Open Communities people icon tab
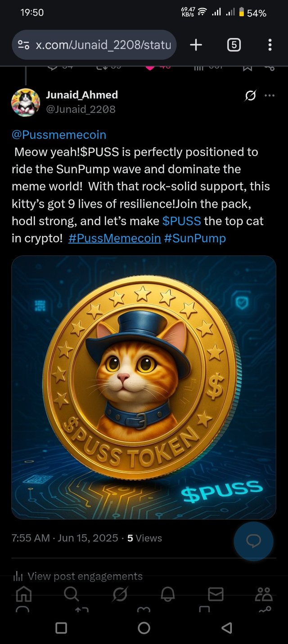288x644 pixels. coord(264,595)
